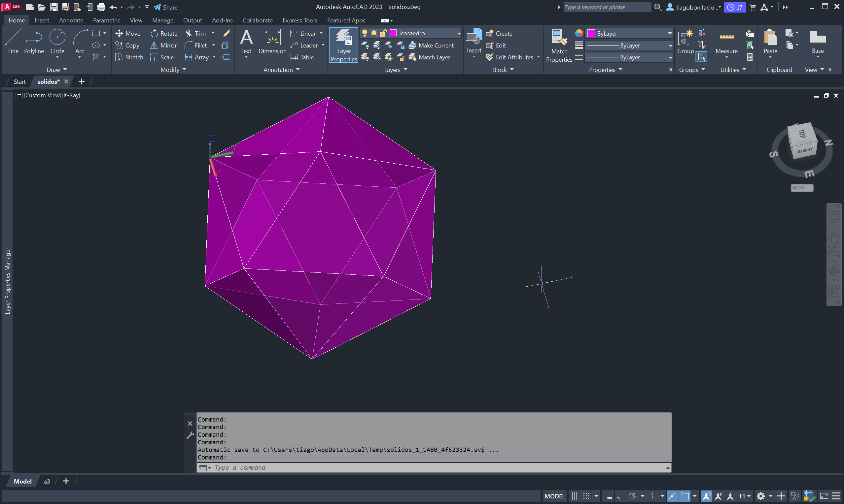
Task: Click the ByLayer color swatch
Action: 591,33
